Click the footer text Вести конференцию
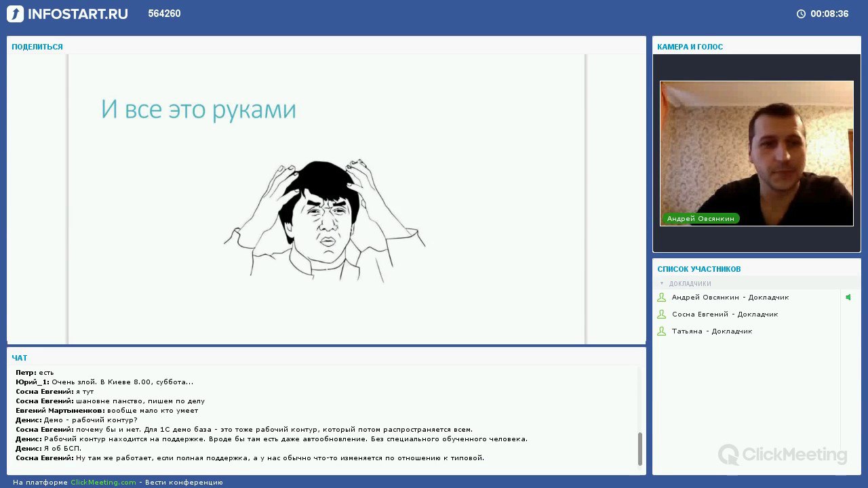 tap(184, 483)
